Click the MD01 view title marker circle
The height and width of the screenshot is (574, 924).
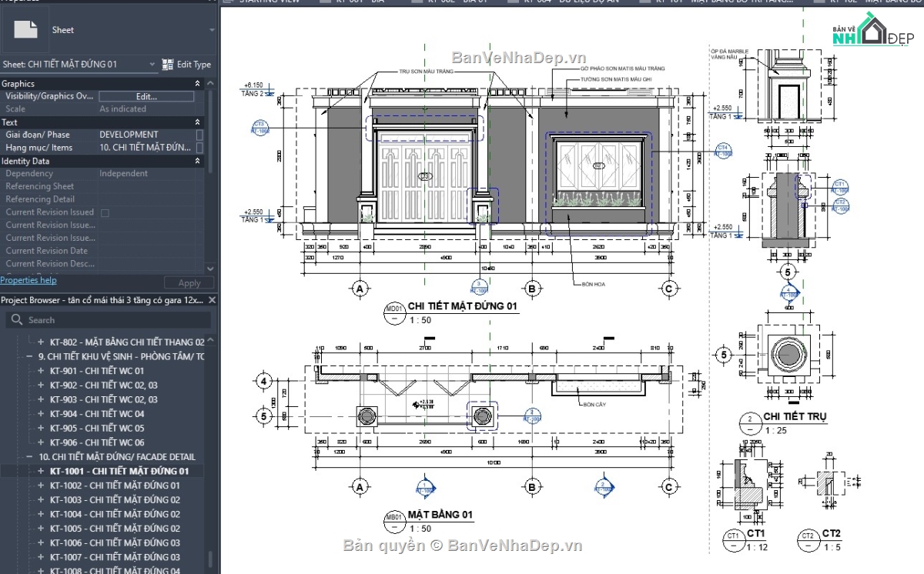(394, 313)
